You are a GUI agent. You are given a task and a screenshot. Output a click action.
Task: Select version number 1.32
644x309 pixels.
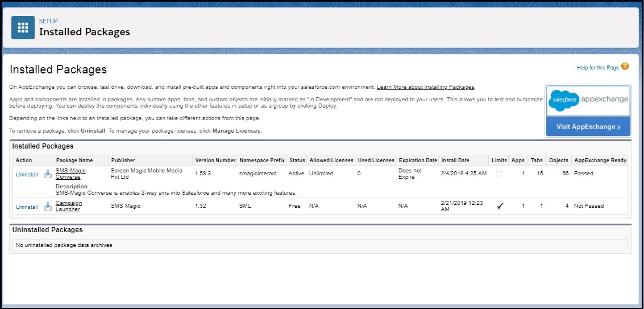pyautogui.click(x=201, y=206)
